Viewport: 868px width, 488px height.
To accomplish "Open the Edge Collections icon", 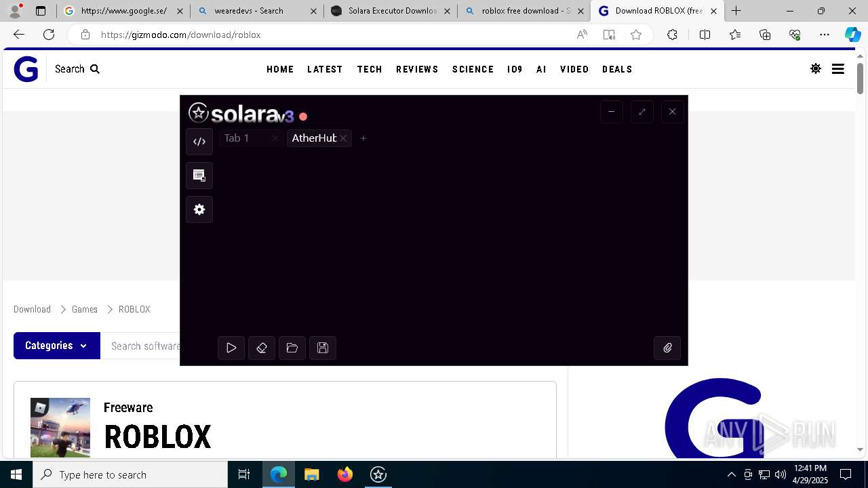I will [x=765, y=35].
